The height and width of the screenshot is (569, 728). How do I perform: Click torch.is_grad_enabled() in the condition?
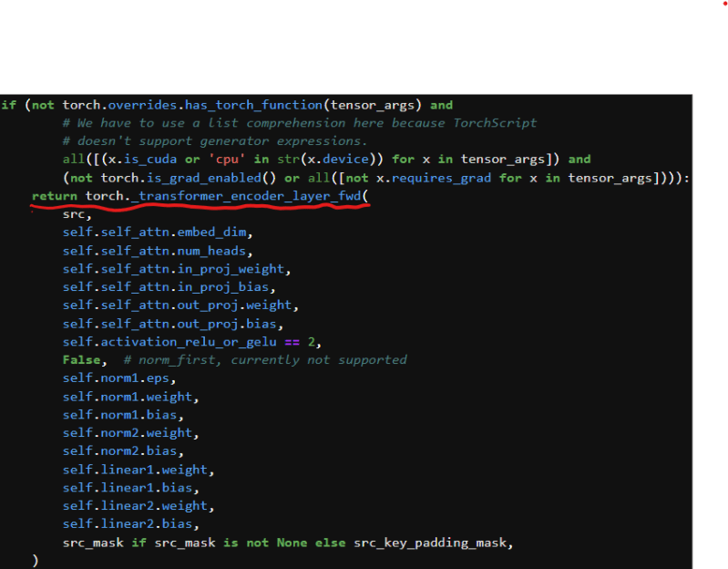(189, 178)
